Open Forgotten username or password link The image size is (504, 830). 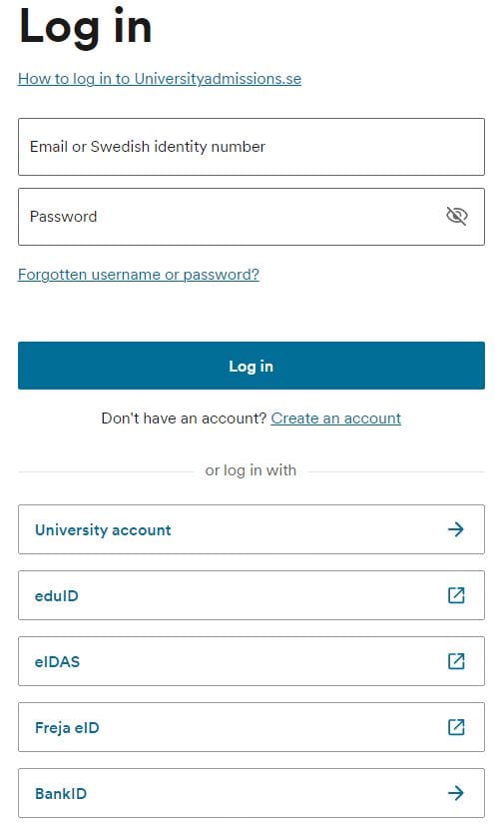[139, 275]
